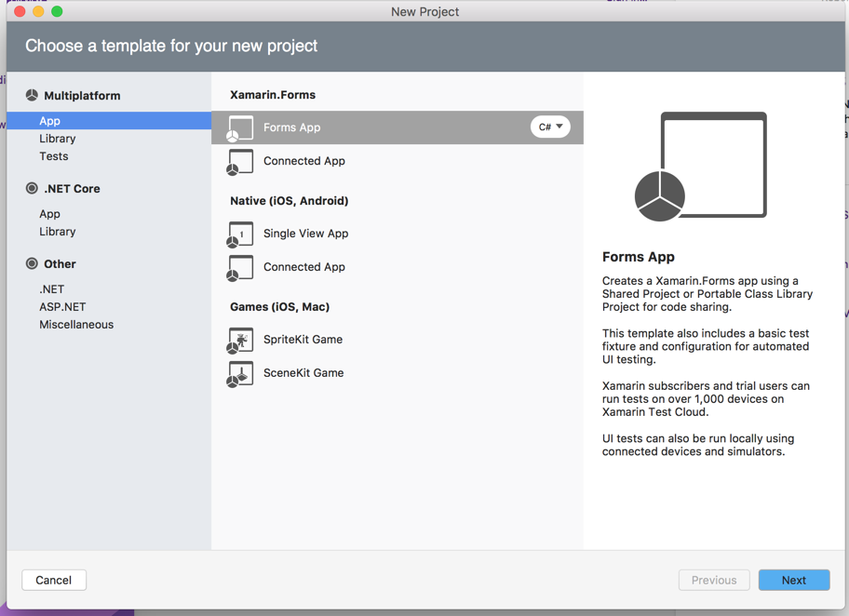
Task: Select Library under .NET Core
Action: tap(58, 232)
